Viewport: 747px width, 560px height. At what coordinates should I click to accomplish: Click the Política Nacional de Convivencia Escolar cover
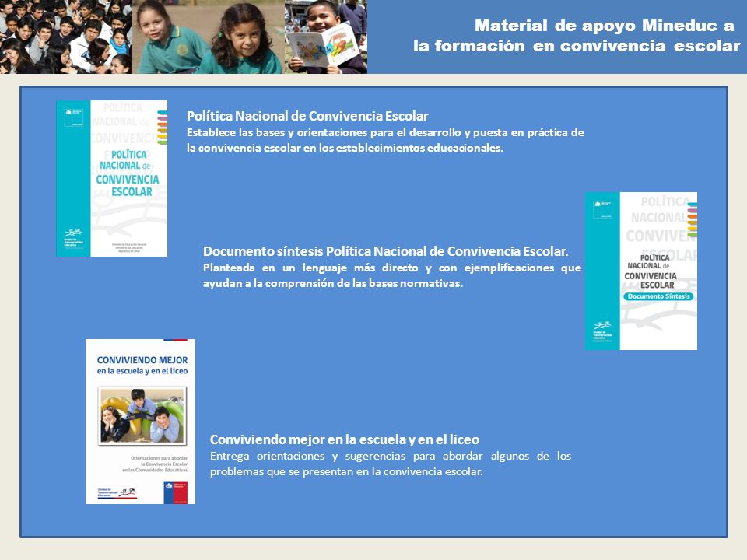(112, 178)
